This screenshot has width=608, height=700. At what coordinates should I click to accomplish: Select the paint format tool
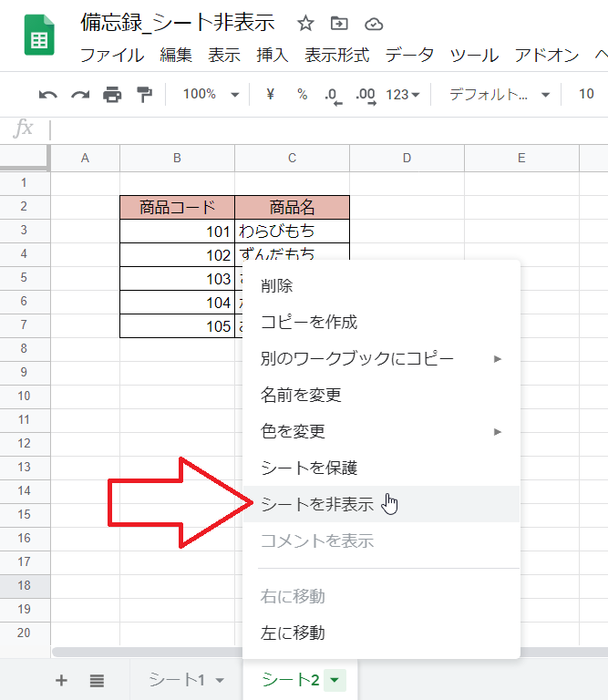[x=144, y=95]
